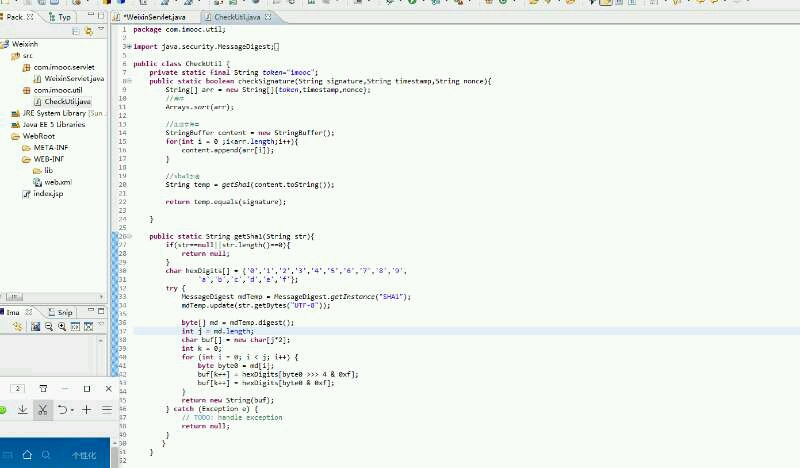Expand the folded import block

coord(129,46)
